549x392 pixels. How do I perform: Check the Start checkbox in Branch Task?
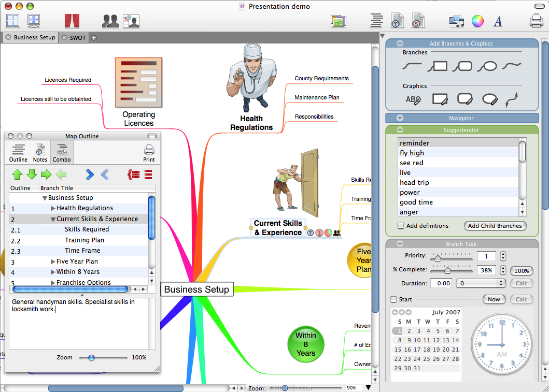[x=393, y=299]
